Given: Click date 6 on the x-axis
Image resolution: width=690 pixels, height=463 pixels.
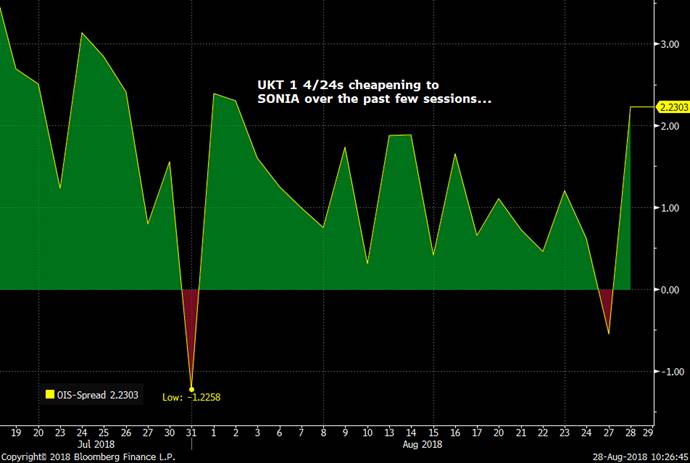Looking at the screenshot, I should [x=279, y=432].
